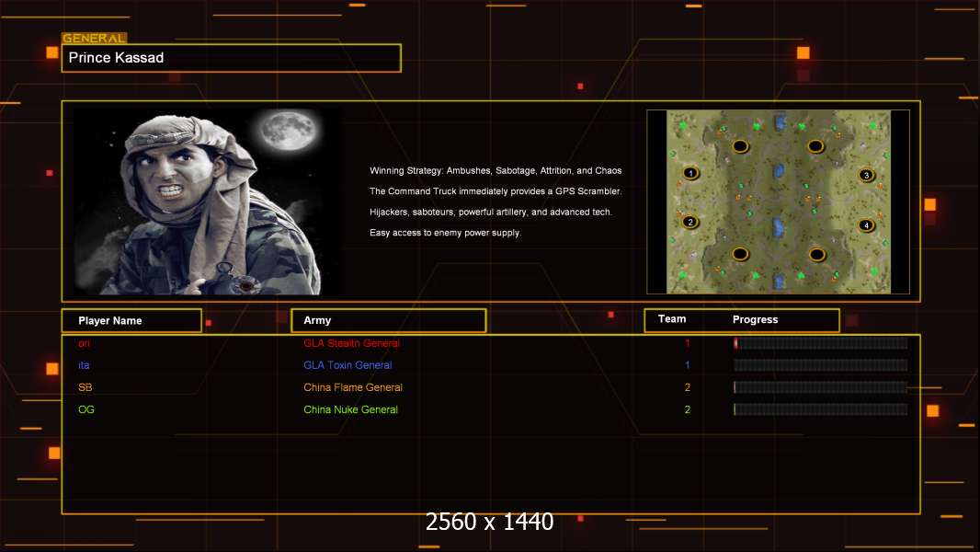
Task: Click the Progress column header
Action: 755,319
